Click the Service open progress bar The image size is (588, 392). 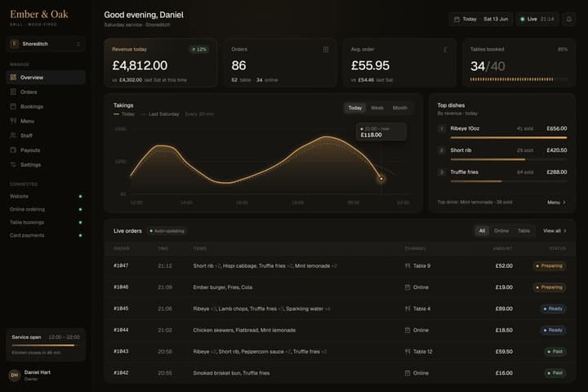(x=46, y=345)
